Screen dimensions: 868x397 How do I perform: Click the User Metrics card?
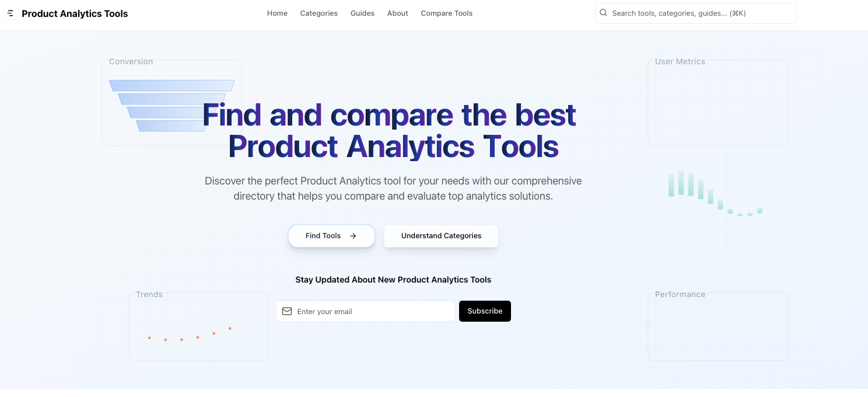(x=717, y=102)
